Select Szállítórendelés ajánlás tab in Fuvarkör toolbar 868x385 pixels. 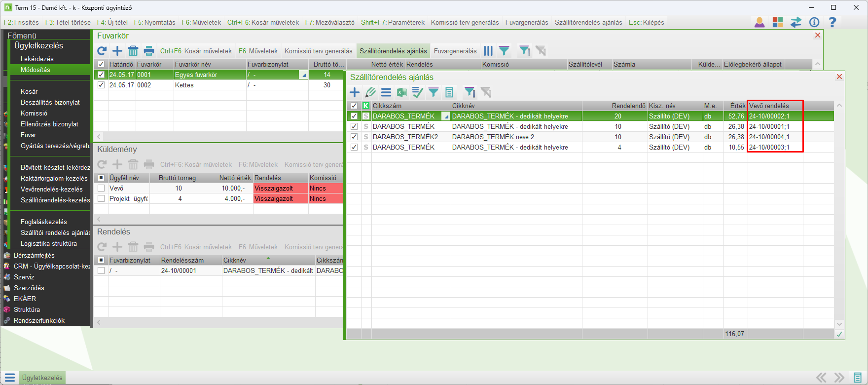coord(393,51)
